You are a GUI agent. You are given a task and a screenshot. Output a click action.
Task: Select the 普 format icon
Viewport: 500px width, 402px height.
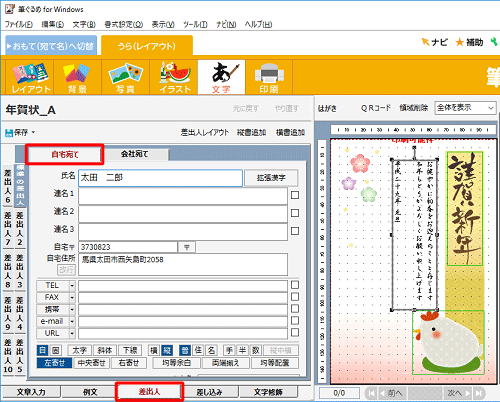click(185, 350)
